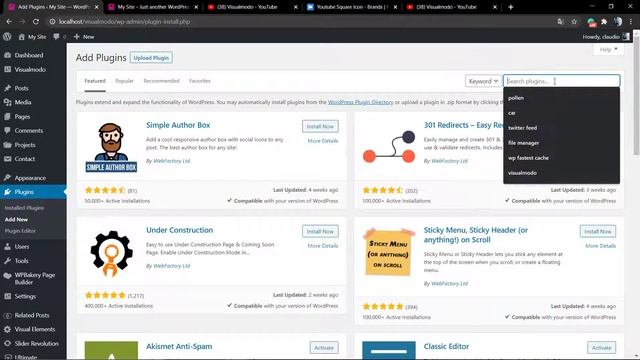Open Projects in sidebar
This screenshot has width=640, height=360.
pyautogui.click(x=24, y=145)
